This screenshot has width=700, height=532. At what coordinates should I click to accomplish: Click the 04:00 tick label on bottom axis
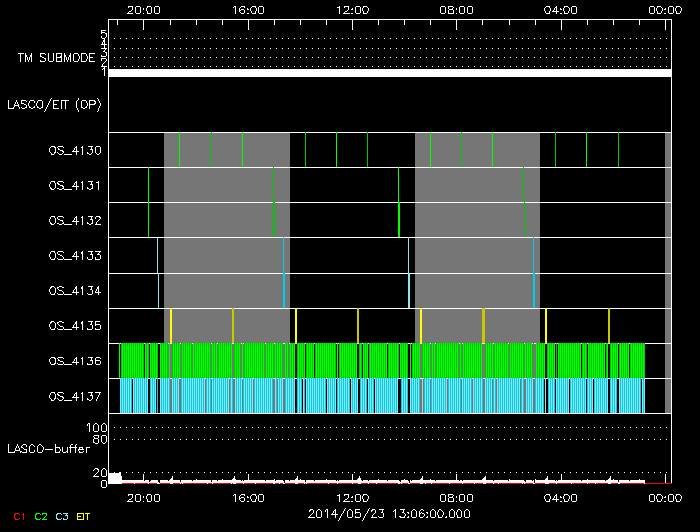pos(560,497)
